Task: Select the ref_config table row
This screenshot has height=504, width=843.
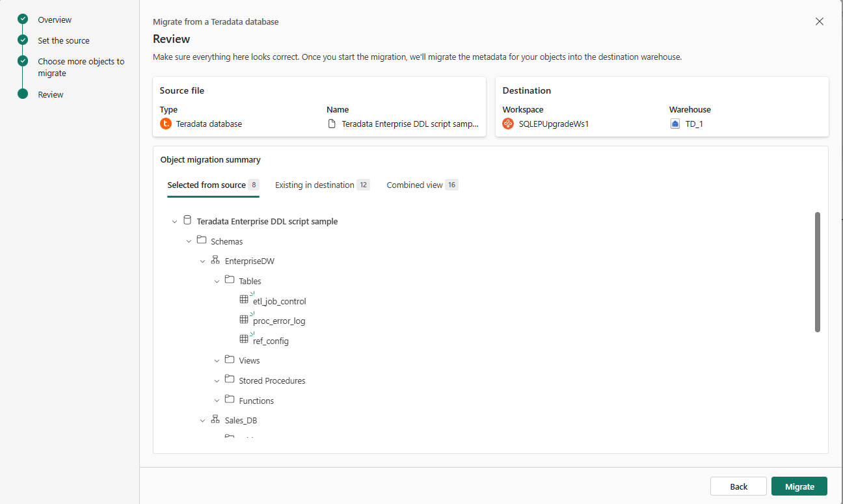Action: 271,341
